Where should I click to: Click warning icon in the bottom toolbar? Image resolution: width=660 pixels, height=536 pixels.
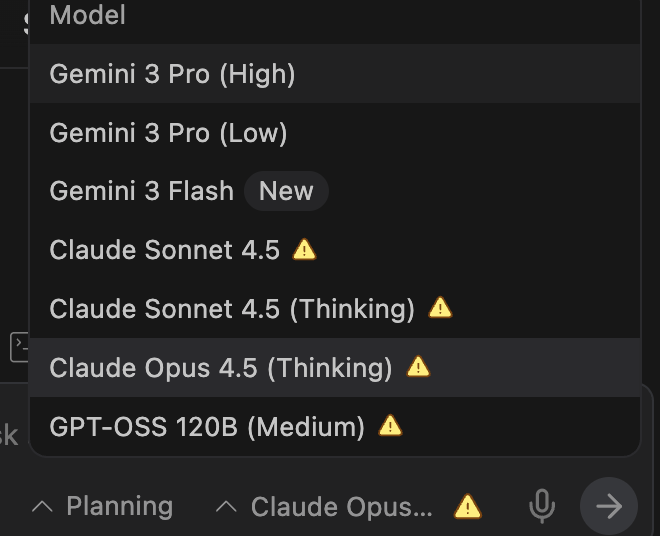[x=467, y=507]
